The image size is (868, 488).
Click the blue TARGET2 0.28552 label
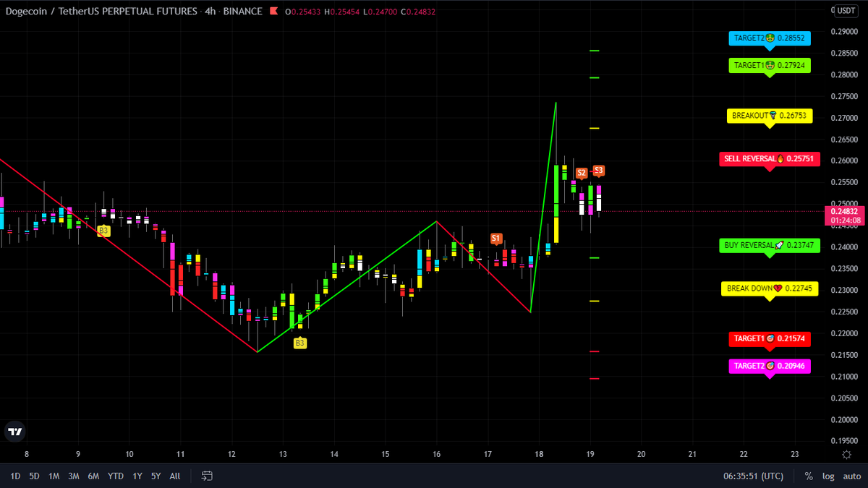click(x=770, y=38)
